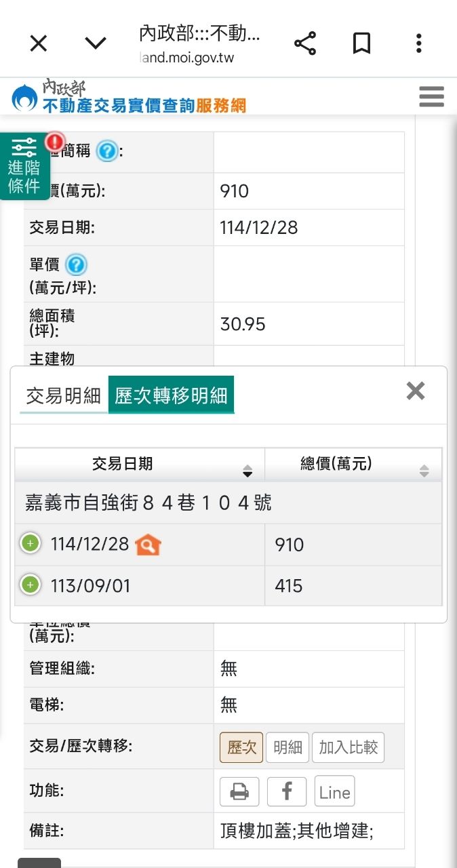
Task: Open the browser three-dot overflow menu
Action: point(419,43)
